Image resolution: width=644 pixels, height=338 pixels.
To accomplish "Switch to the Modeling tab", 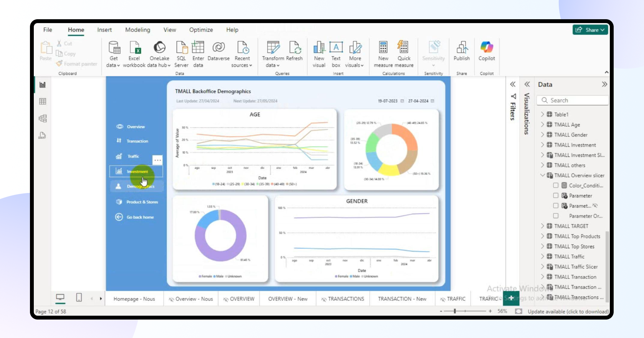I will 137,30.
